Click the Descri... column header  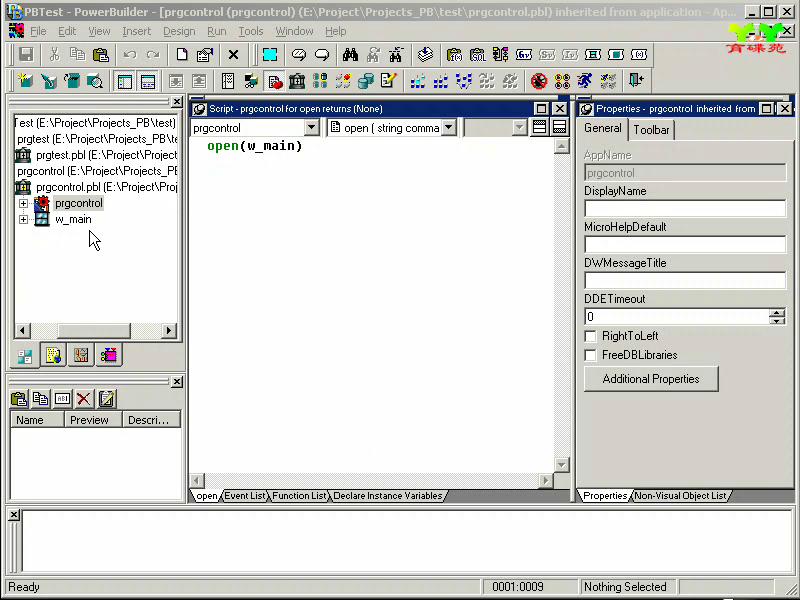coord(151,420)
